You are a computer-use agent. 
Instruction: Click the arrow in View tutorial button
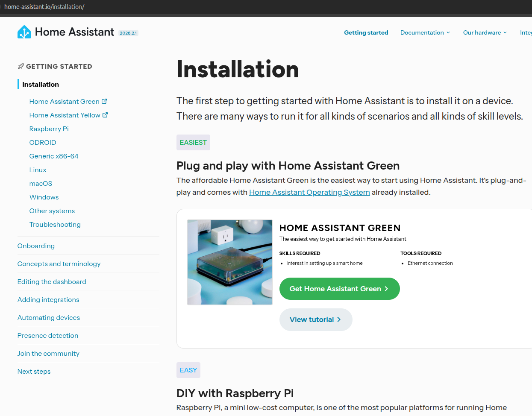(339, 319)
